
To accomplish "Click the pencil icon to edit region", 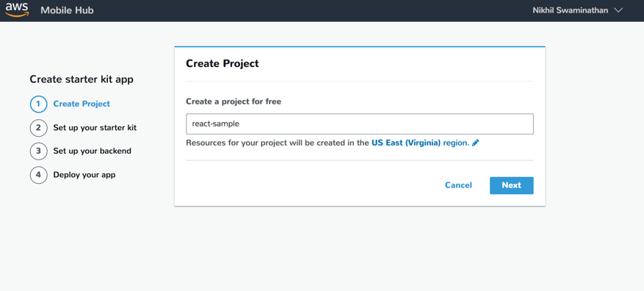I will coord(476,143).
